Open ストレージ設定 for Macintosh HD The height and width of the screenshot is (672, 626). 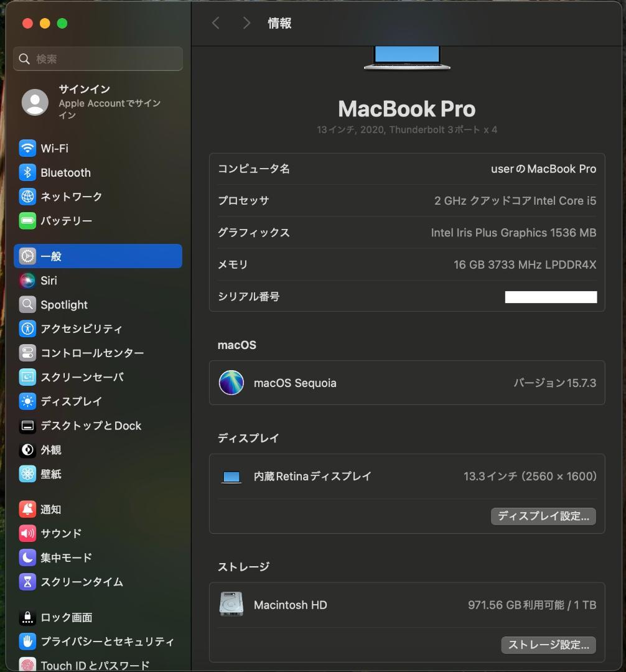pos(548,645)
